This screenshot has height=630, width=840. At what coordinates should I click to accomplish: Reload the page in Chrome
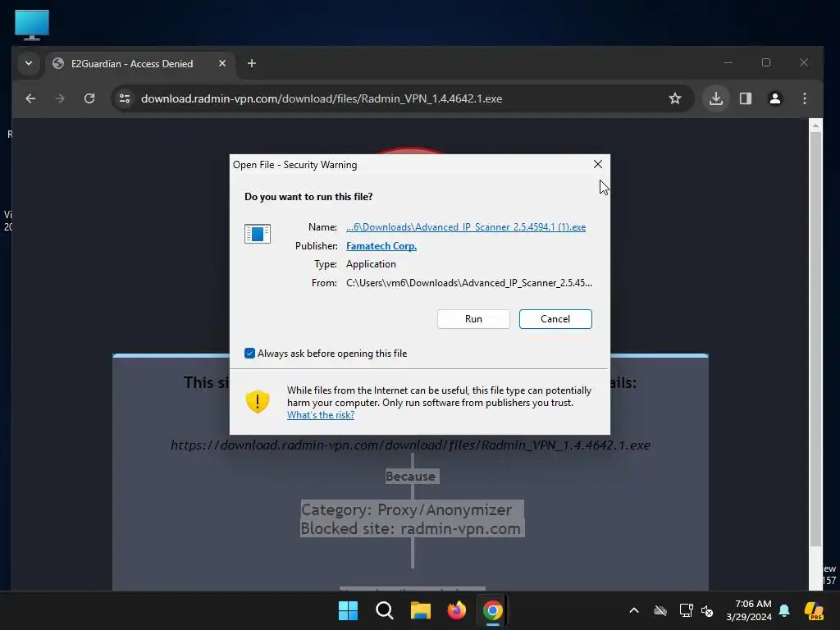(89, 98)
